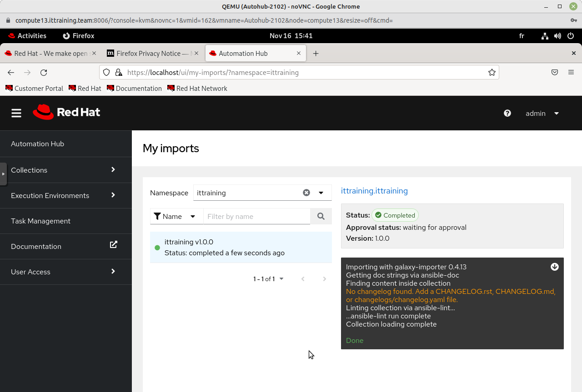Expand the Namespace dropdown arrow
This screenshot has height=392, width=582.
[x=321, y=193]
